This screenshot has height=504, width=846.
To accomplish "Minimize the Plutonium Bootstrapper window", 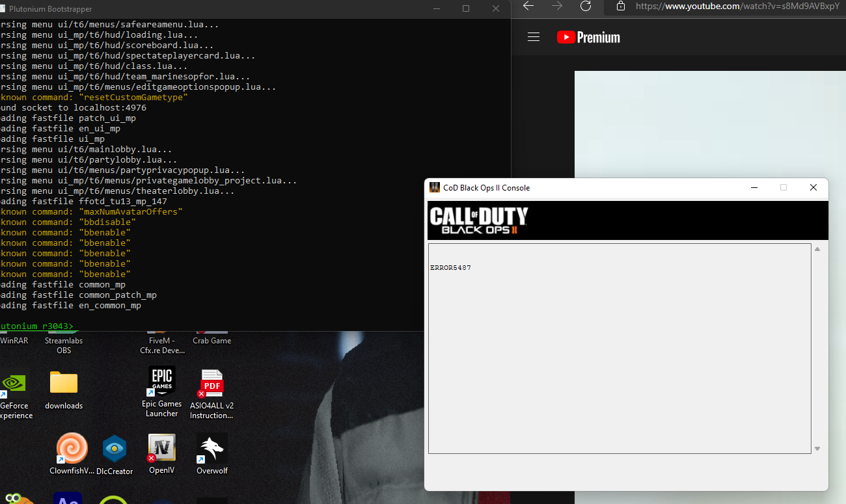I will point(436,8).
